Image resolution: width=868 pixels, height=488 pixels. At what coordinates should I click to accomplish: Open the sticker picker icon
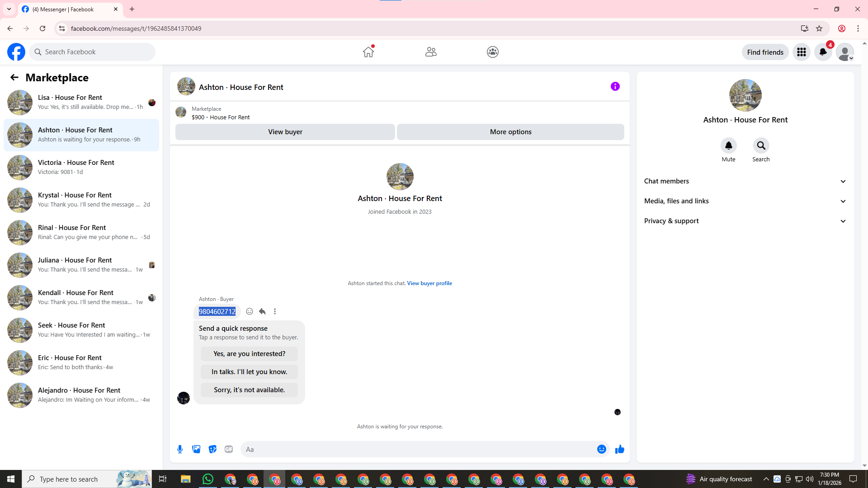tap(212, 449)
